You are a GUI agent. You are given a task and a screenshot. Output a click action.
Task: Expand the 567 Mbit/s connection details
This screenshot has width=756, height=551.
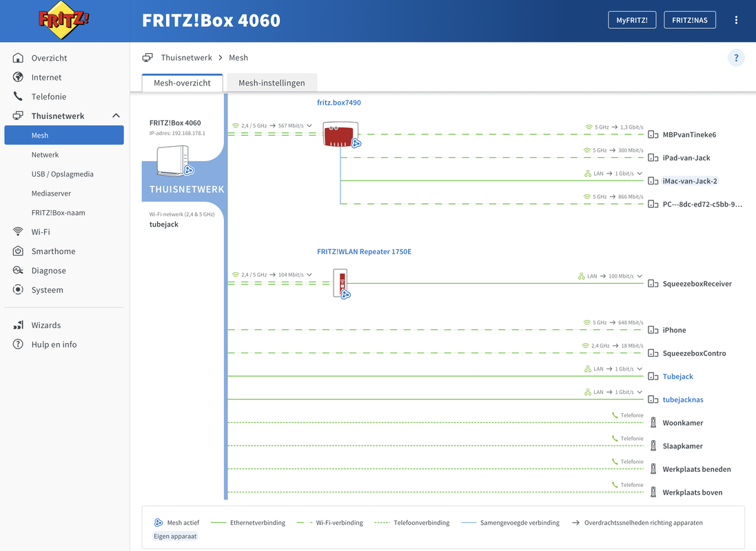pos(309,126)
